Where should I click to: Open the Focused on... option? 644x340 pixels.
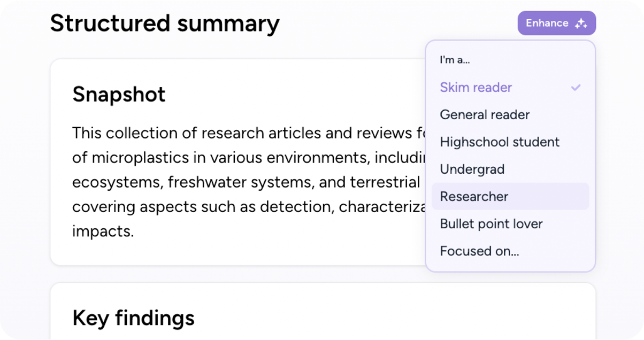[510, 251]
